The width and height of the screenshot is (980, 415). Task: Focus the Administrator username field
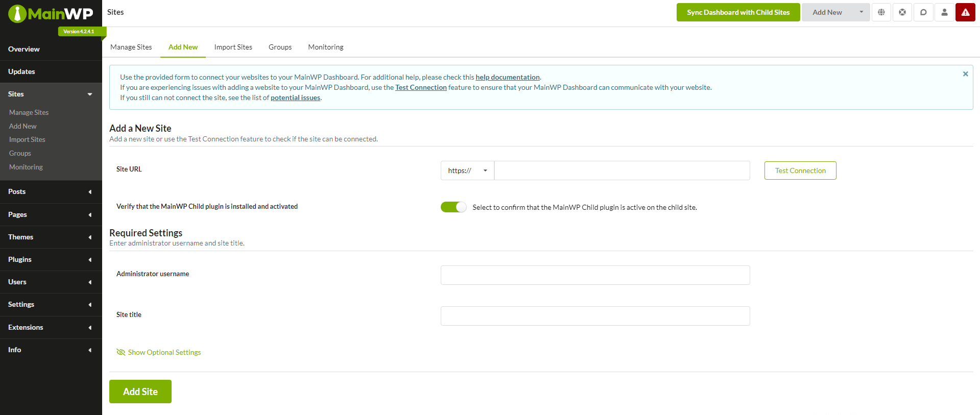click(595, 275)
